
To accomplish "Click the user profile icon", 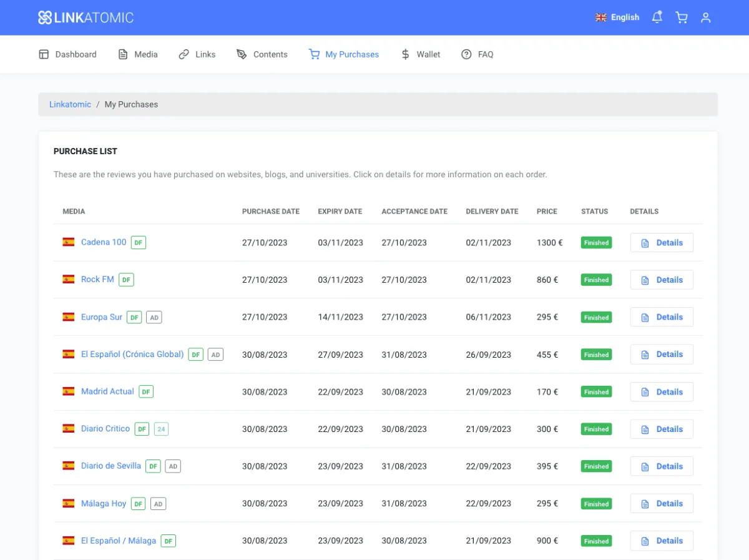I will (x=705, y=17).
